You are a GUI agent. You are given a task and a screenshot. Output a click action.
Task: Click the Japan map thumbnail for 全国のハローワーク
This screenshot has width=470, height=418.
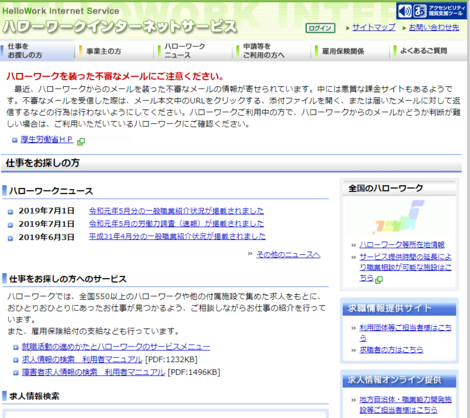pyautogui.click(x=399, y=217)
